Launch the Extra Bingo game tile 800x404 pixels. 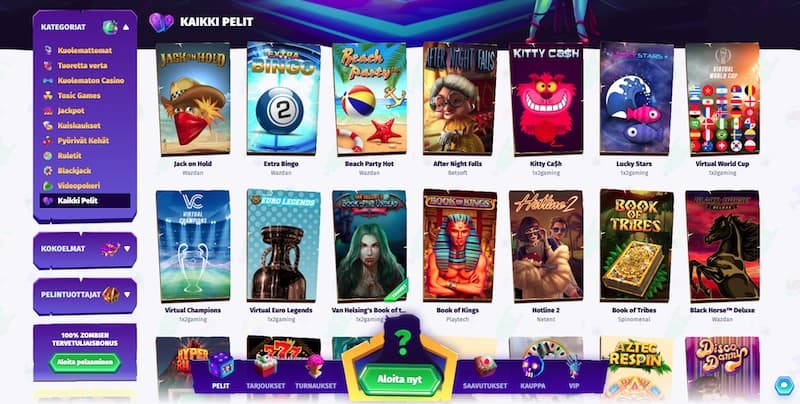[284, 100]
